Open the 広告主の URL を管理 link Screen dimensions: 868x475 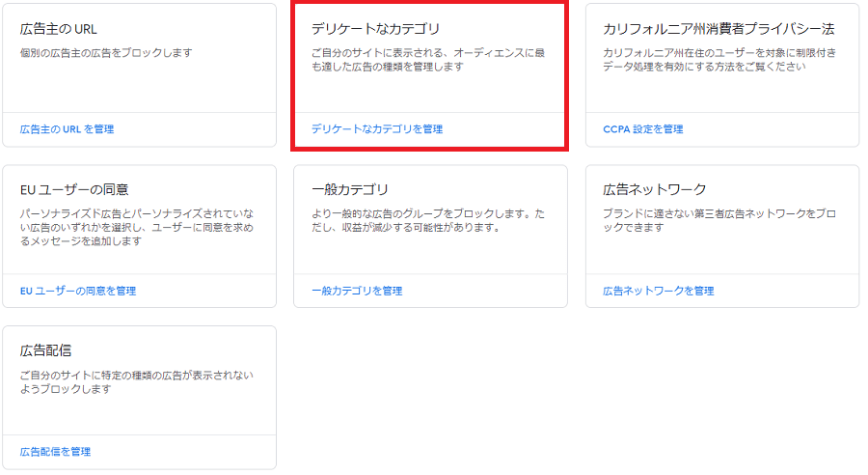pos(67,129)
